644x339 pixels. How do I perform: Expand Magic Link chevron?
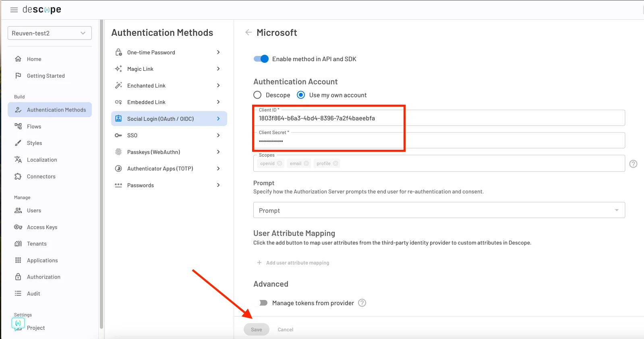(218, 69)
